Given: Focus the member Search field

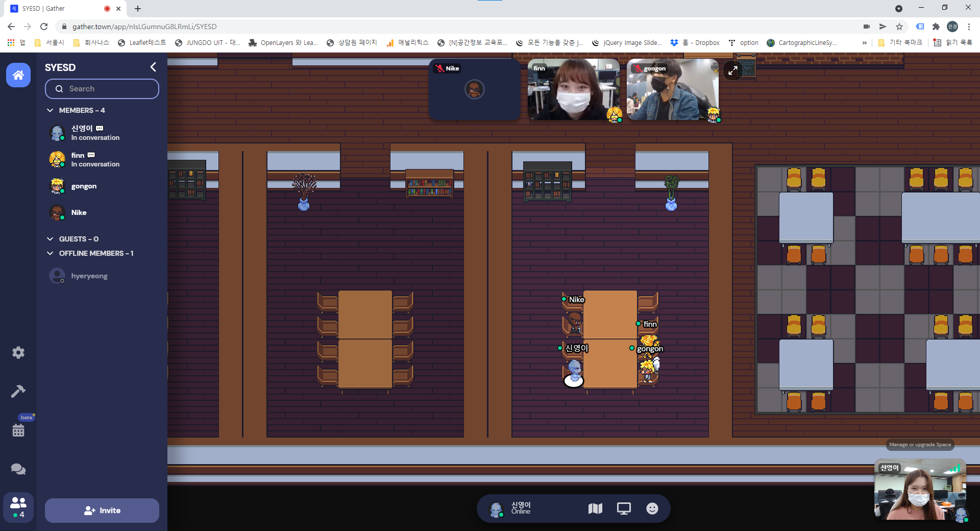Looking at the screenshot, I should point(102,89).
